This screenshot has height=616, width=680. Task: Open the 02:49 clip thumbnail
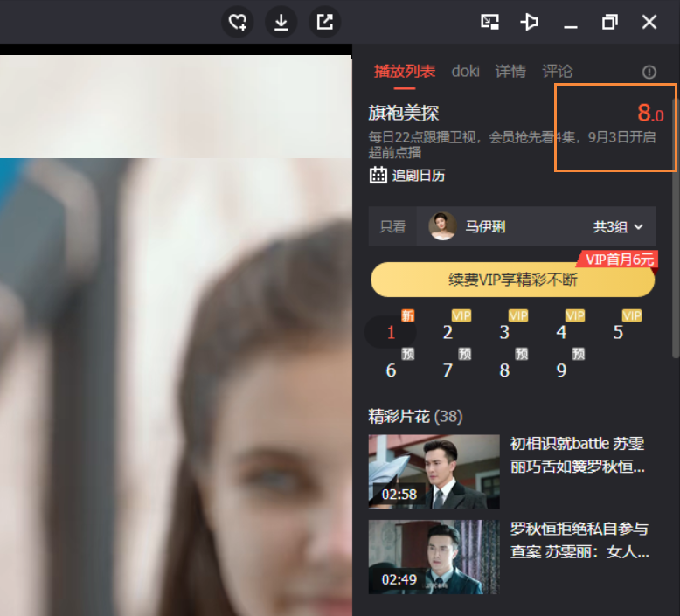(x=434, y=557)
